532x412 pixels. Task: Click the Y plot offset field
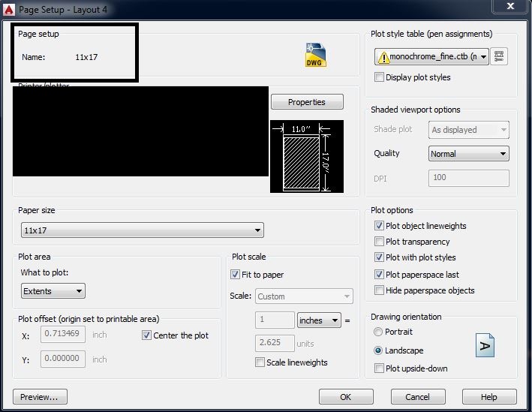coord(63,359)
